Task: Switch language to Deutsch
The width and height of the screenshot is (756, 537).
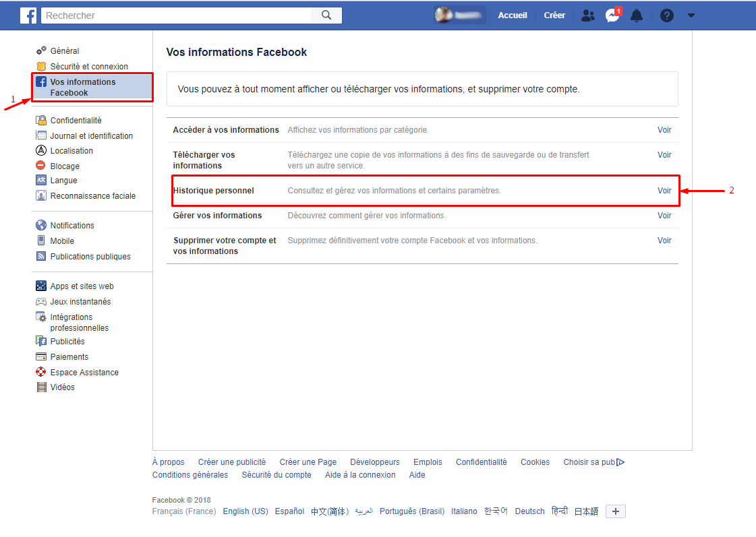Action: pyautogui.click(x=529, y=511)
